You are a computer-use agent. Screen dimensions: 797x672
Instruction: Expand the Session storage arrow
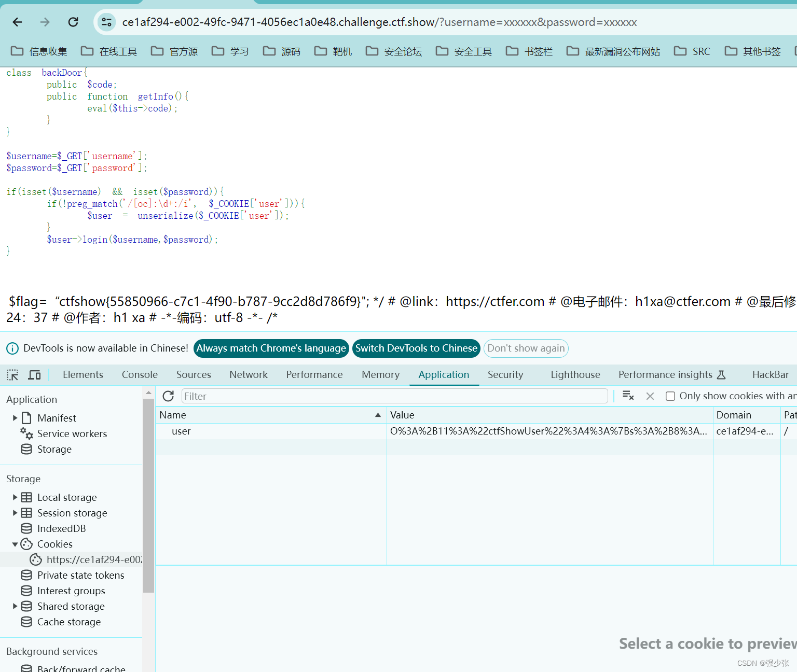(x=15, y=513)
